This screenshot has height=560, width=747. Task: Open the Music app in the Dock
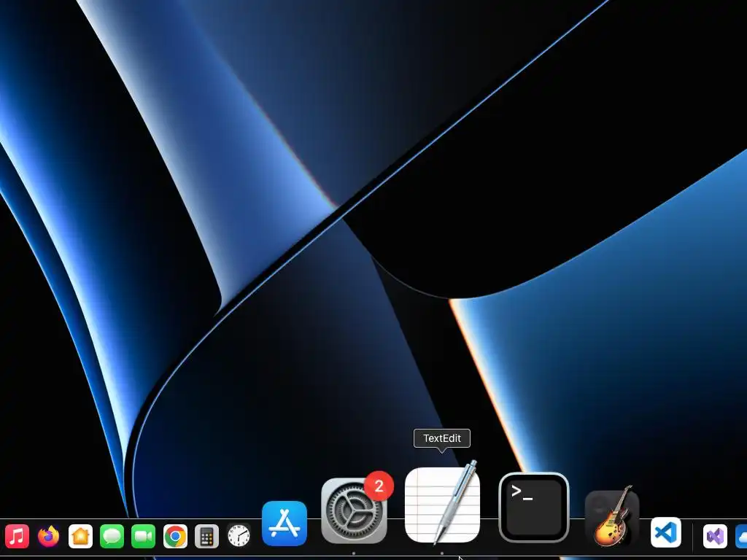tap(18, 536)
